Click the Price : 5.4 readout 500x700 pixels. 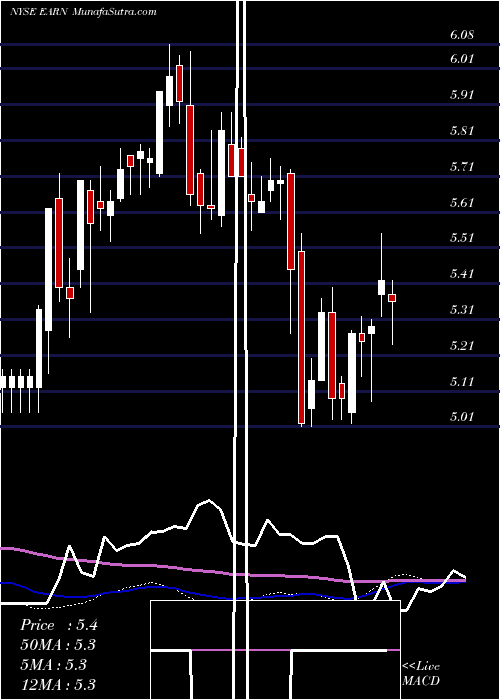pyautogui.click(x=58, y=625)
